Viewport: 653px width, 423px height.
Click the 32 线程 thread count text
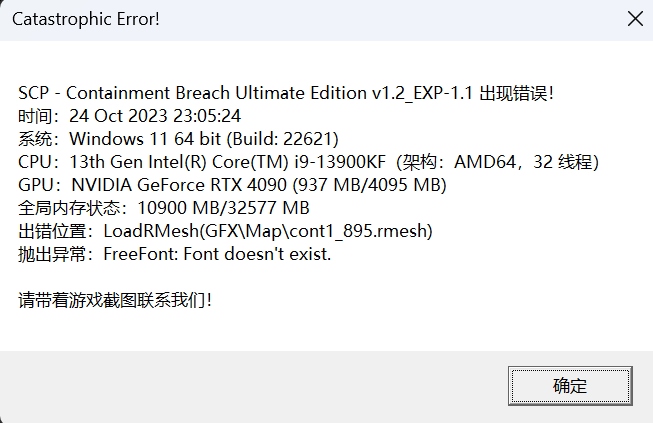[563, 162]
